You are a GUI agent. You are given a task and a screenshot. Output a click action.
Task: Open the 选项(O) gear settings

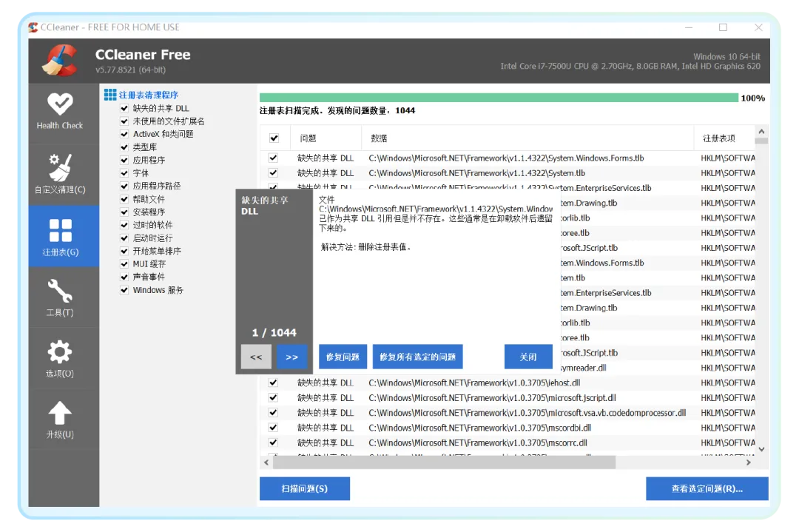click(x=60, y=359)
